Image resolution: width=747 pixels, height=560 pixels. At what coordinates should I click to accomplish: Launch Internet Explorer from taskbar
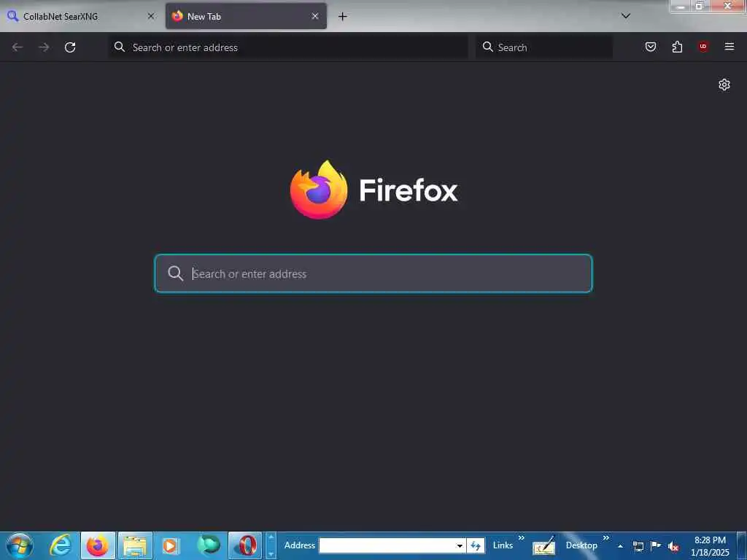(x=61, y=545)
